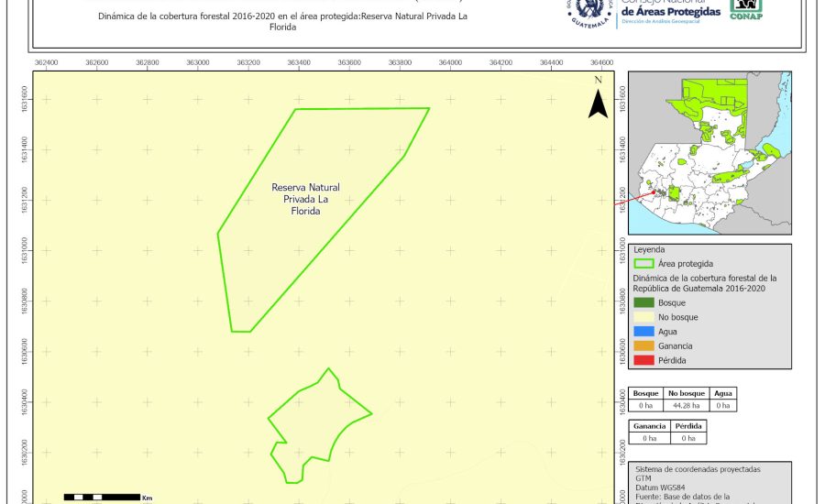Click the red locator arrow on inset map
Screen dimensions: 825x504
tap(643, 192)
